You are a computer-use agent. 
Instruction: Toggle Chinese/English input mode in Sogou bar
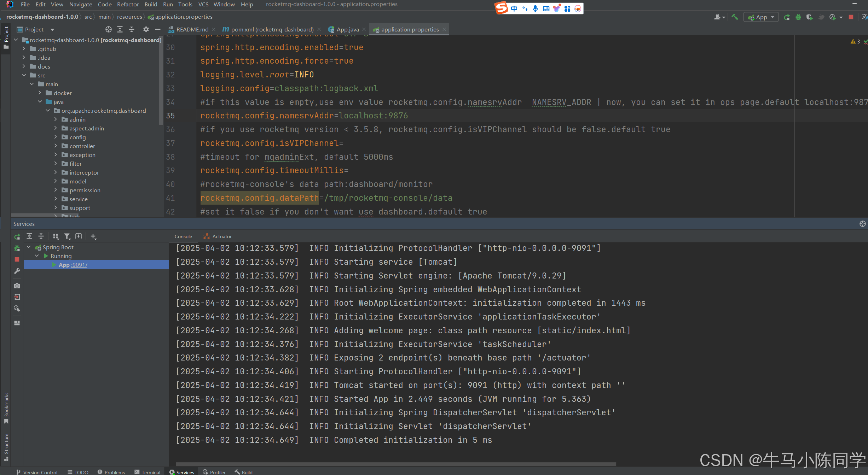pyautogui.click(x=514, y=8)
